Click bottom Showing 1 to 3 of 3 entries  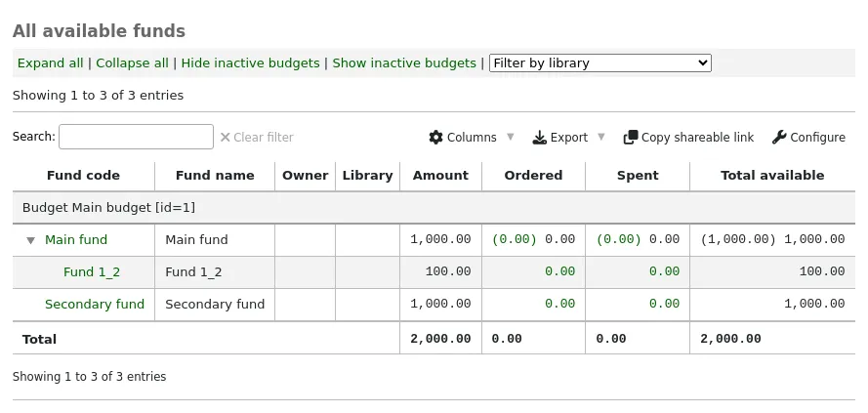tap(89, 377)
